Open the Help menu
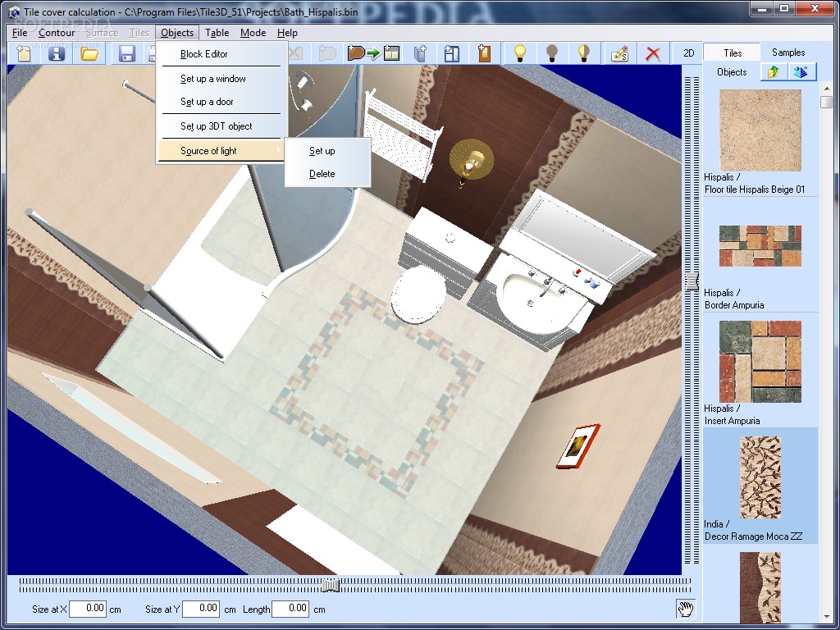 (x=287, y=33)
